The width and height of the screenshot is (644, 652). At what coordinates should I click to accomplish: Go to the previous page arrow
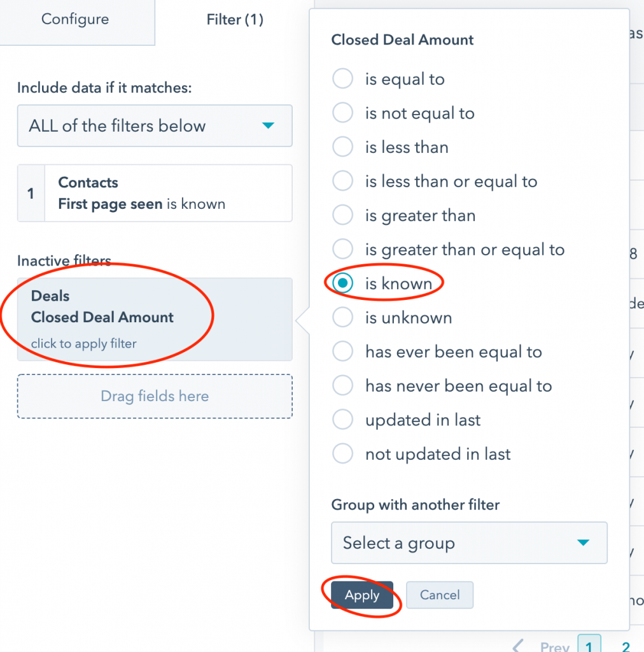point(519,647)
